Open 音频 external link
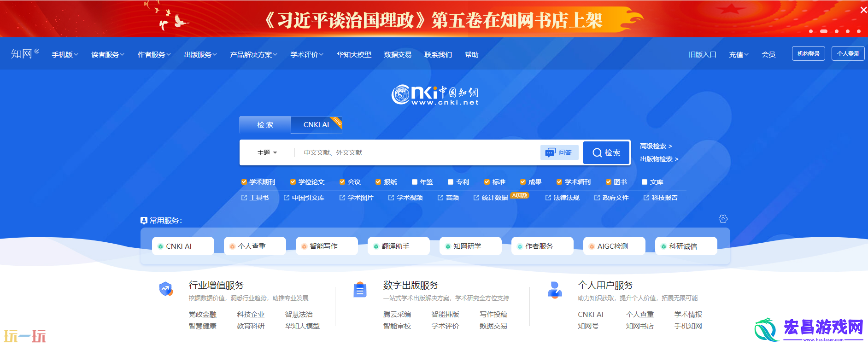The image size is (868, 345). [x=448, y=198]
